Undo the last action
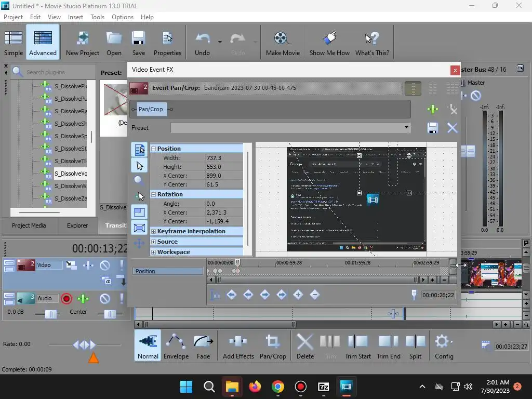This screenshot has width=532, height=399. pos(202,43)
